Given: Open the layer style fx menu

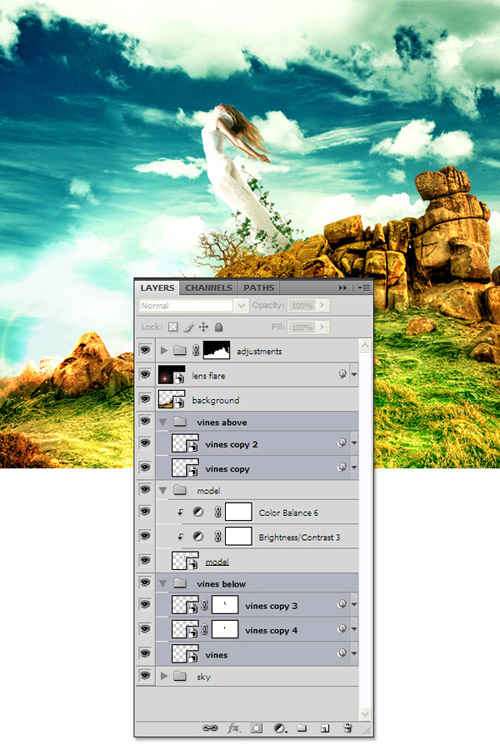Looking at the screenshot, I should point(233,728).
